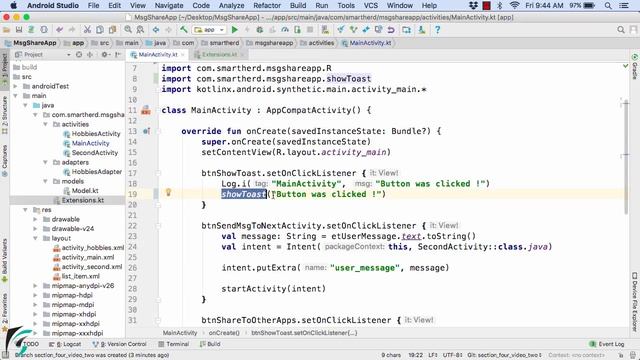Click the class gutter icon on line 11
640x360 pixels.
tap(146, 110)
